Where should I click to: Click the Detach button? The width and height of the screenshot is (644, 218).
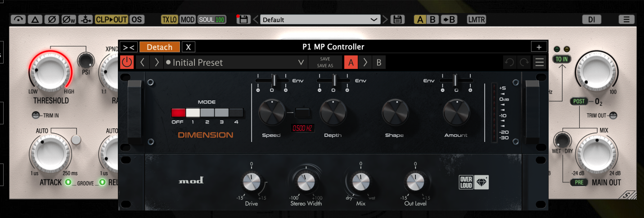(160, 47)
